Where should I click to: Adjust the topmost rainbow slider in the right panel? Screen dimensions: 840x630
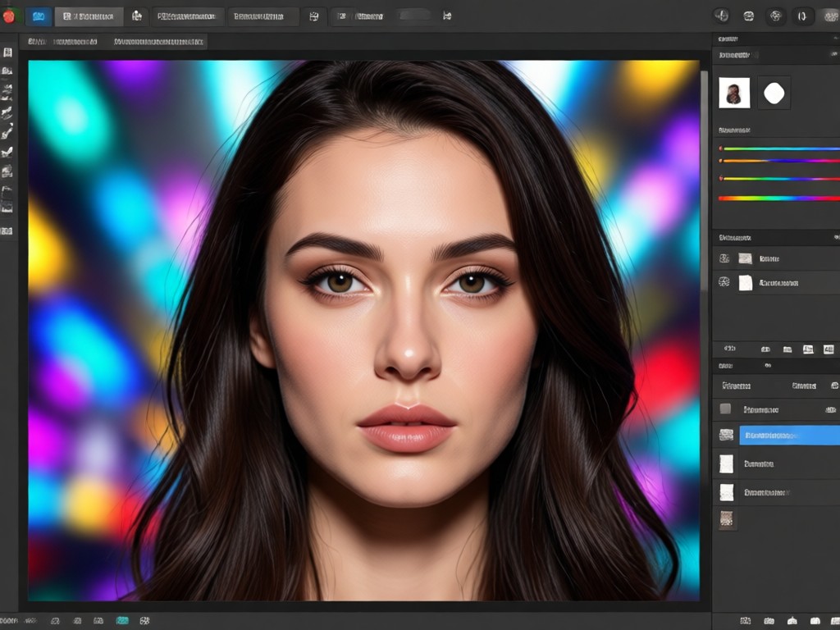(x=779, y=148)
